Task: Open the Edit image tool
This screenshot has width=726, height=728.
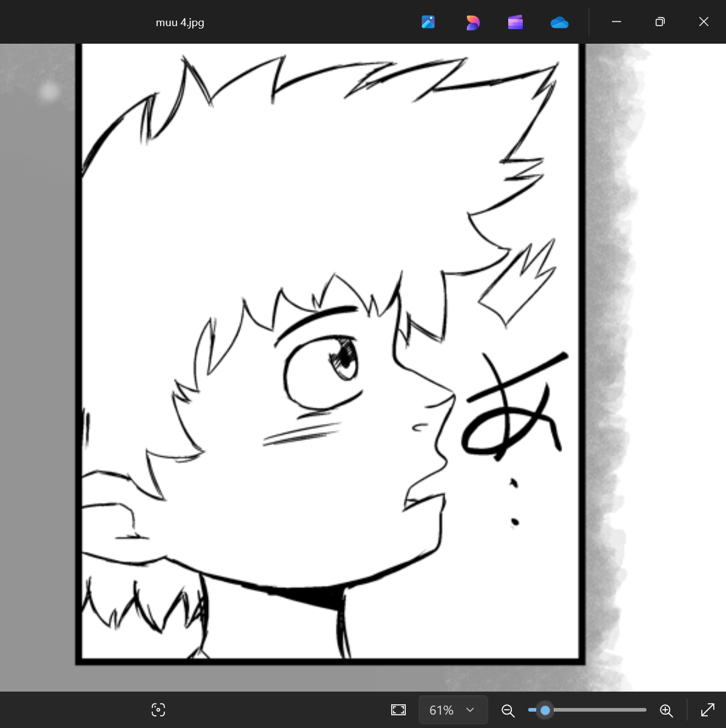Action: tap(428, 22)
